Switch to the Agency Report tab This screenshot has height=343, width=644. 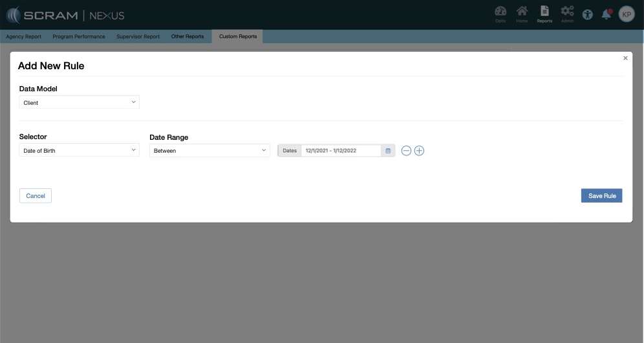pos(24,36)
